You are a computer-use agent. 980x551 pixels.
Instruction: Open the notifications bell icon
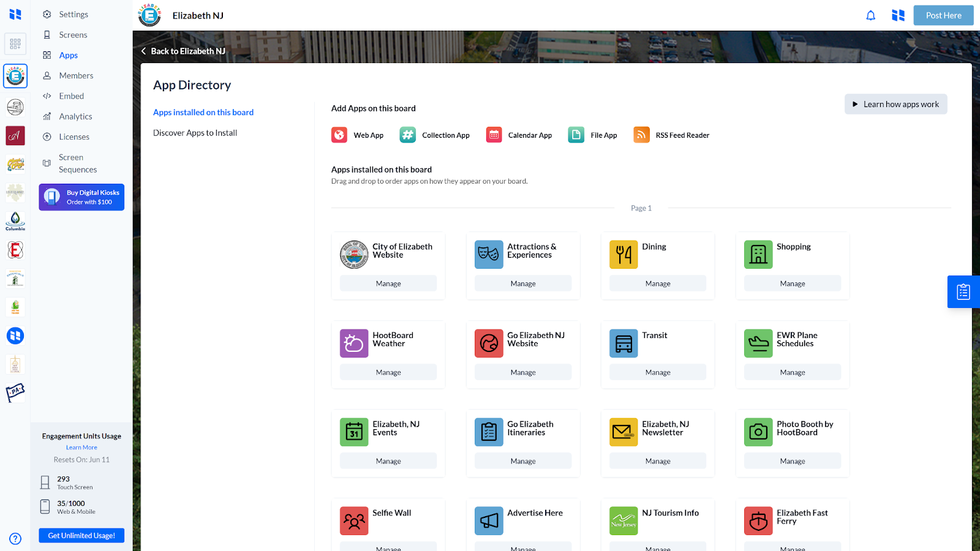pos(870,15)
